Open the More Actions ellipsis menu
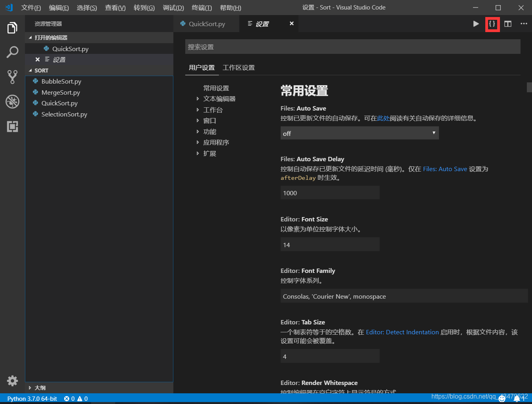Screen dimensions: 532x404 click(524, 24)
